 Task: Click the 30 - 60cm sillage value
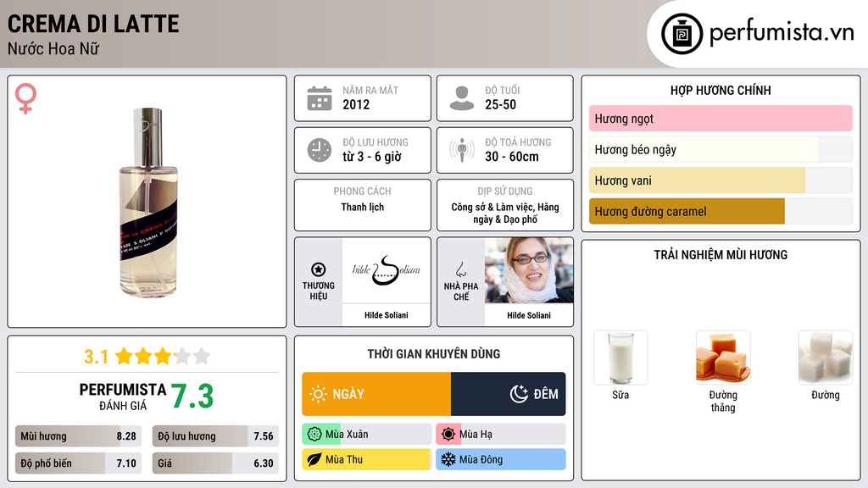click(512, 157)
